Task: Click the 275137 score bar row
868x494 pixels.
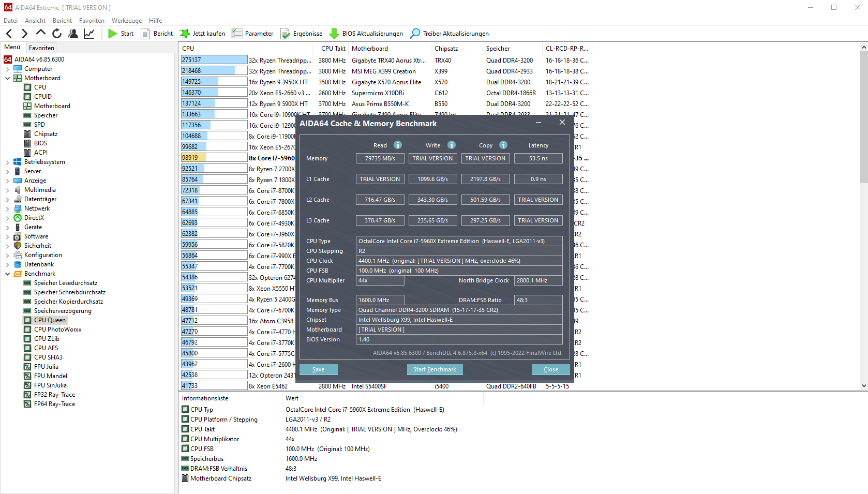Action: (x=214, y=60)
